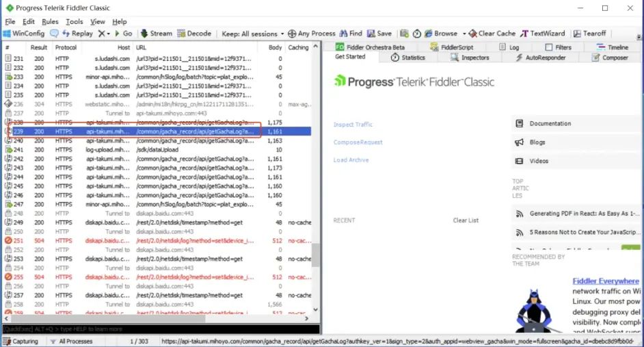Open the TextWizard tool
Viewport: 644px width, 347px height.
point(542,34)
